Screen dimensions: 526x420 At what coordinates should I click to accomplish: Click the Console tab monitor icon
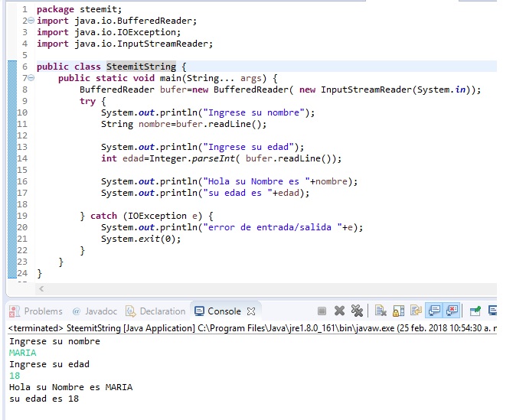(x=199, y=311)
